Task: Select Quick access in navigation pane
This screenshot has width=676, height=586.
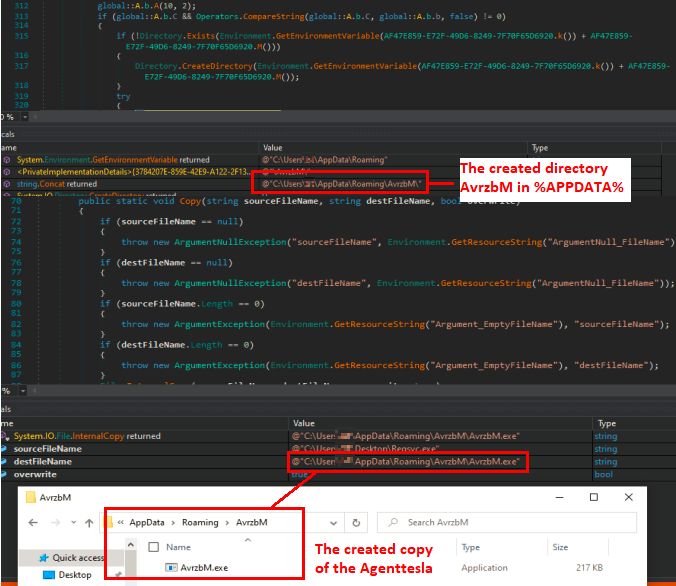Action: [x=78, y=558]
